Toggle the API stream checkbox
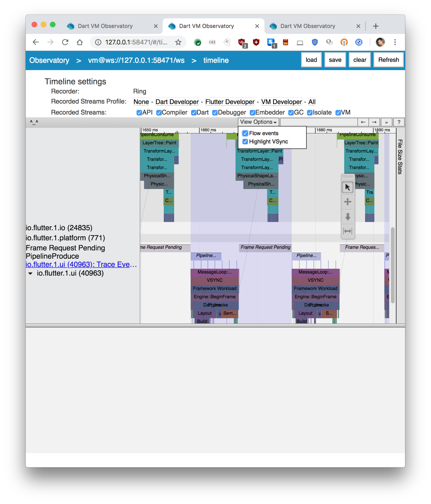This screenshot has width=431, height=504. 139,112
